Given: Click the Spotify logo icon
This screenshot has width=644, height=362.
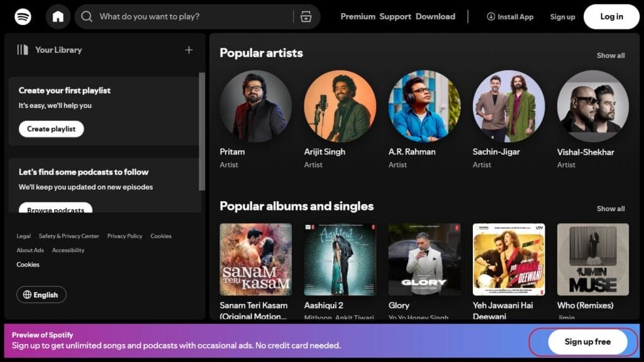Looking at the screenshot, I should click(x=23, y=16).
